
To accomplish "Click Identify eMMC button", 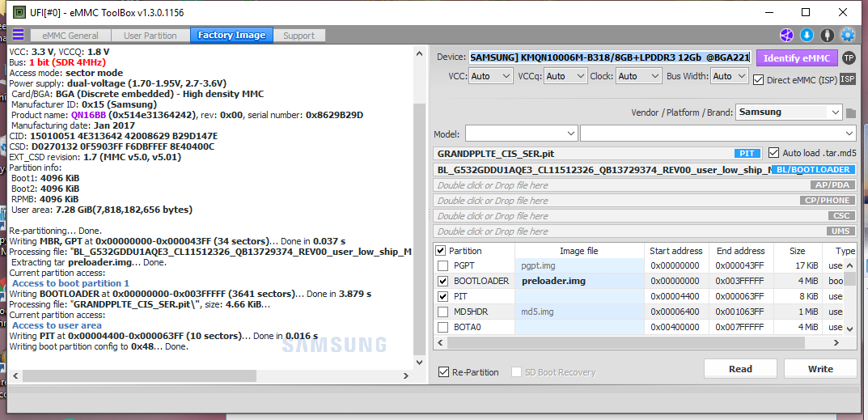I will (797, 57).
